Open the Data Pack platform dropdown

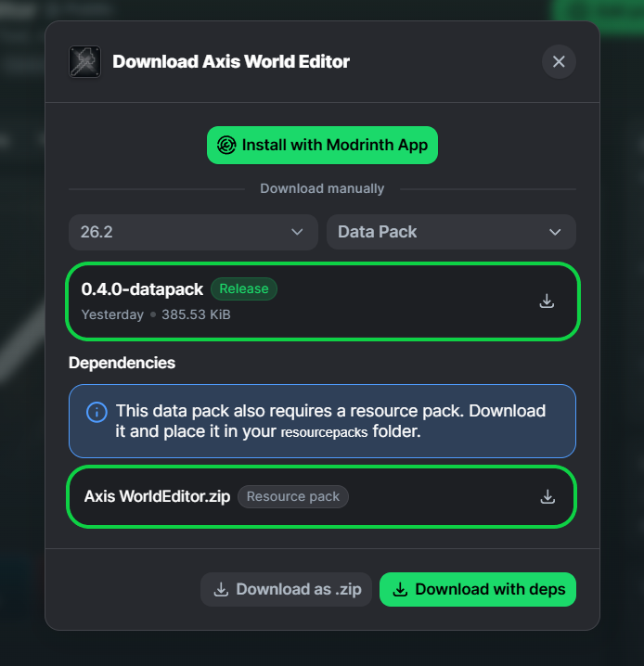(x=451, y=232)
